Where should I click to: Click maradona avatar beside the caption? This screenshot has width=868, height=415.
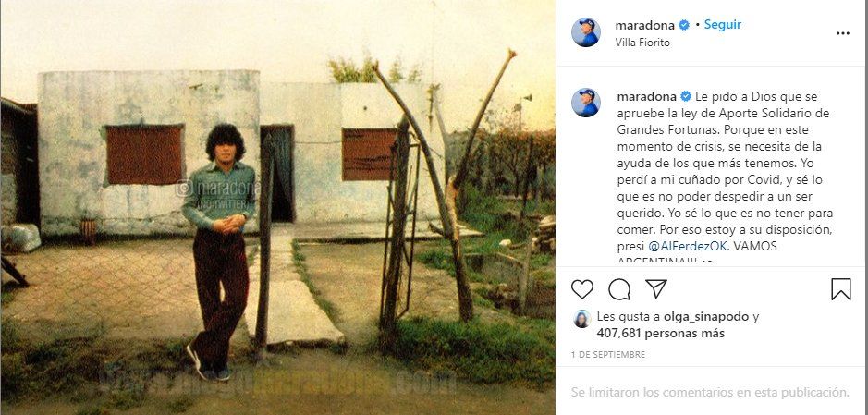586,103
